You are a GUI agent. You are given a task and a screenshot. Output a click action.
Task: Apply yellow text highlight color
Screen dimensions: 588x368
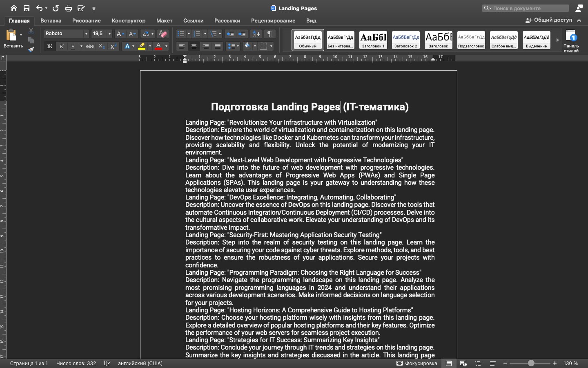coord(142,46)
